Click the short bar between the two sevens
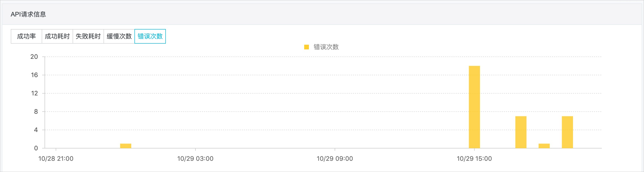The height and width of the screenshot is (172, 644). click(544, 146)
